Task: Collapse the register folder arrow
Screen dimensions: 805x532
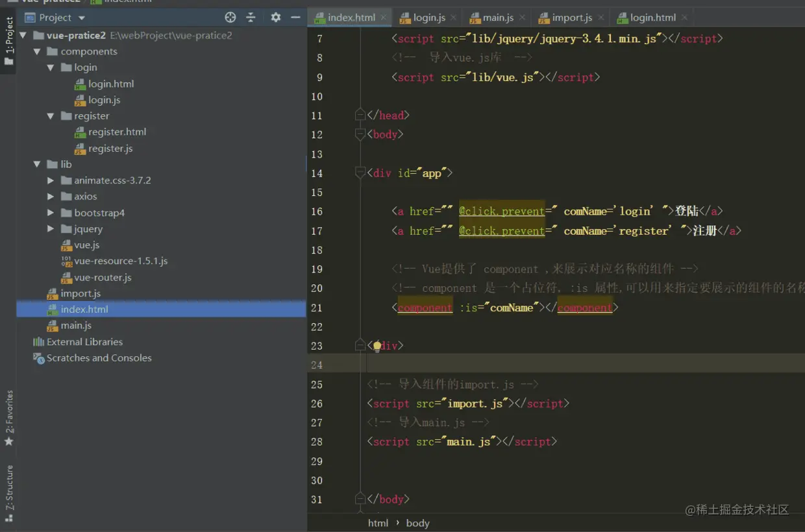Action: point(51,116)
